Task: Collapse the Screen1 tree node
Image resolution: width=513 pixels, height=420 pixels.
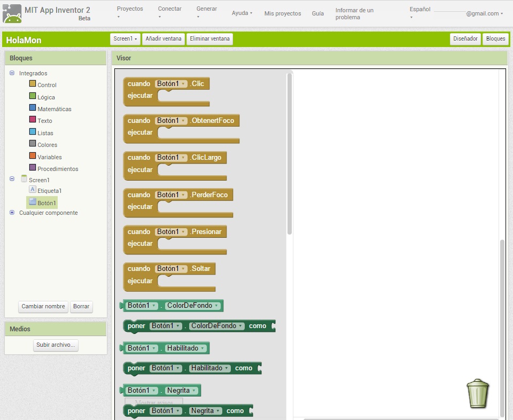Action: point(12,179)
